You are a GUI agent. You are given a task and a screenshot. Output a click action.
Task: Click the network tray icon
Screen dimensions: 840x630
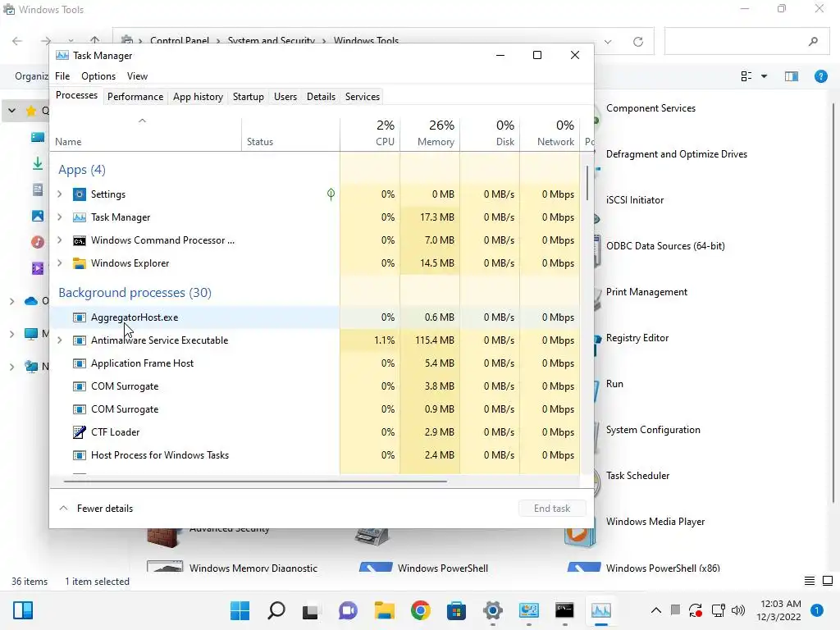pos(719,610)
